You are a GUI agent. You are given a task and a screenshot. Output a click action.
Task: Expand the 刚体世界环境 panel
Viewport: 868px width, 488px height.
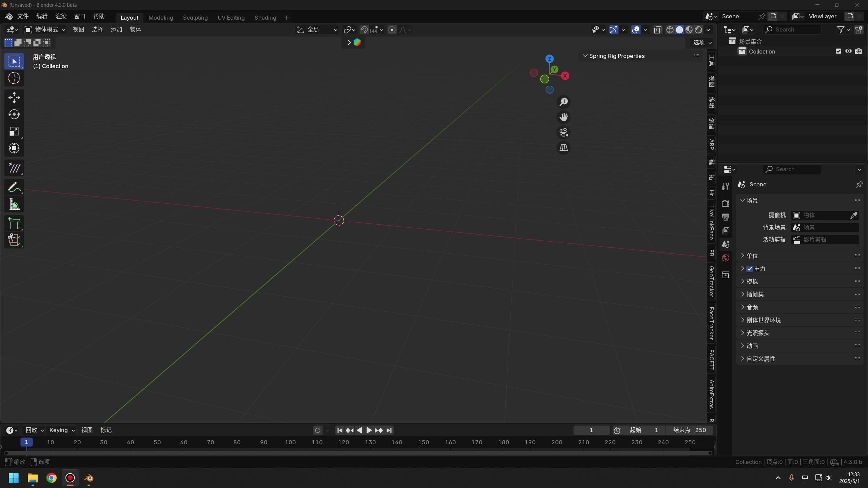click(x=800, y=320)
